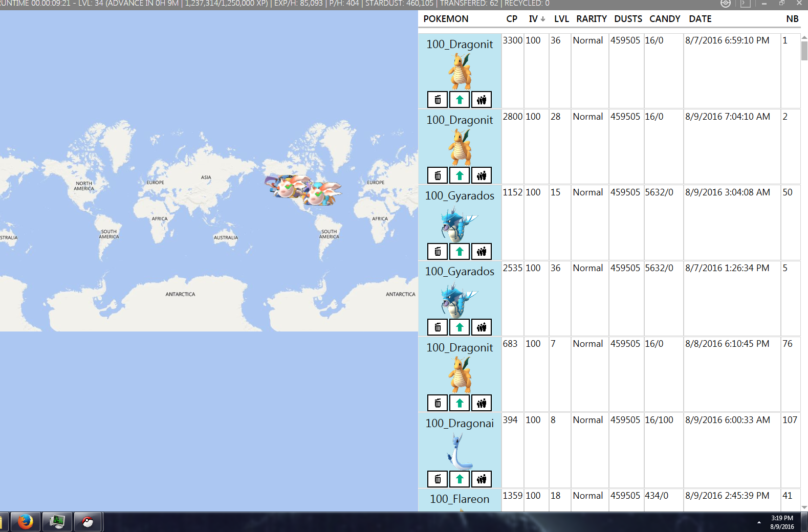Click date 8/9/2016 3:04:08 AM

click(728, 192)
